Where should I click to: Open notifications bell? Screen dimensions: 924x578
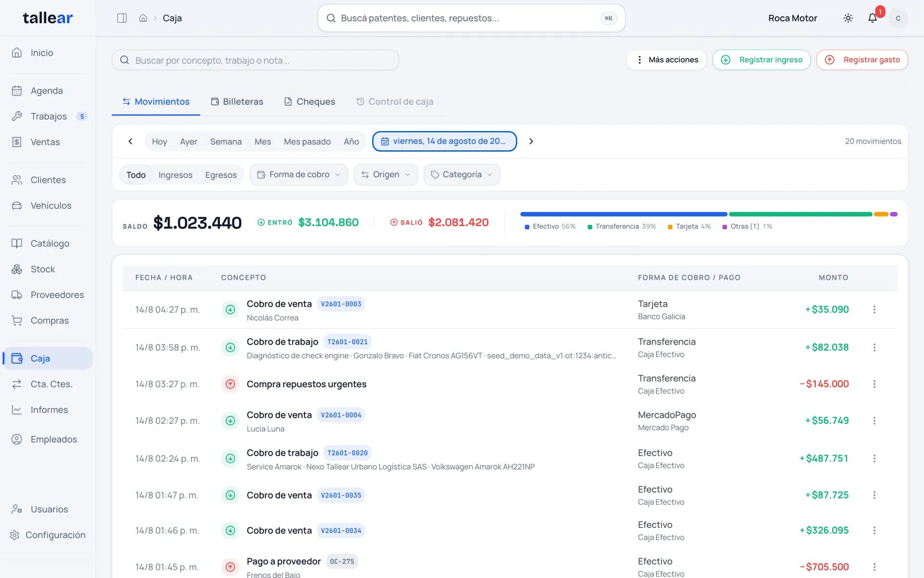[x=873, y=18]
